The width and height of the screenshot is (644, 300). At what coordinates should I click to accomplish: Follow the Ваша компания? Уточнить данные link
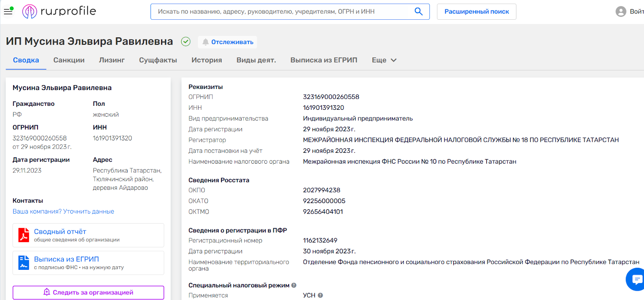(x=63, y=212)
